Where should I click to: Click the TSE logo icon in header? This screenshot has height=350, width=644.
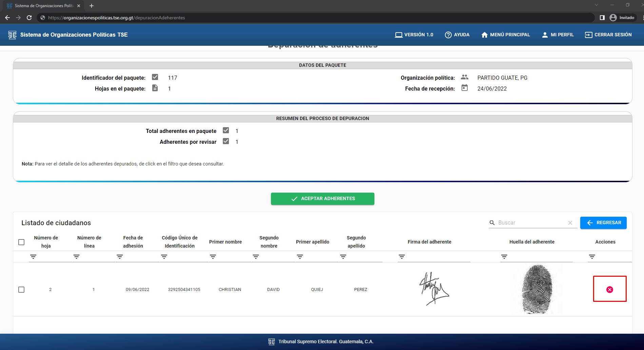[13, 35]
